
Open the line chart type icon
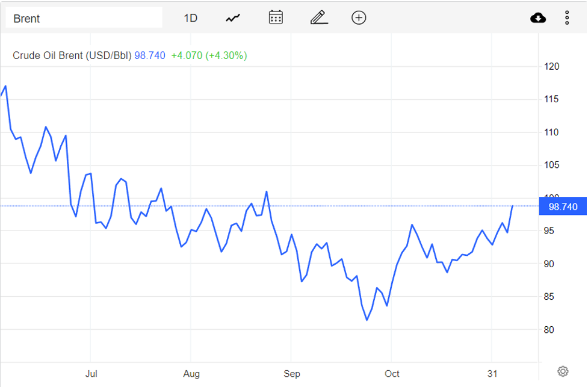click(x=233, y=18)
